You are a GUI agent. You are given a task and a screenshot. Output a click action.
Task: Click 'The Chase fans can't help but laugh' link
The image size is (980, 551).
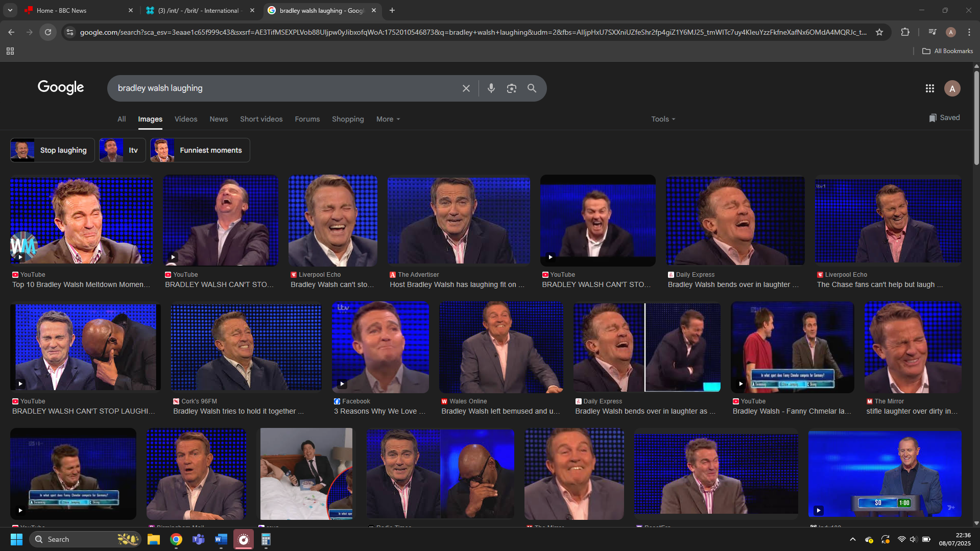click(x=880, y=284)
